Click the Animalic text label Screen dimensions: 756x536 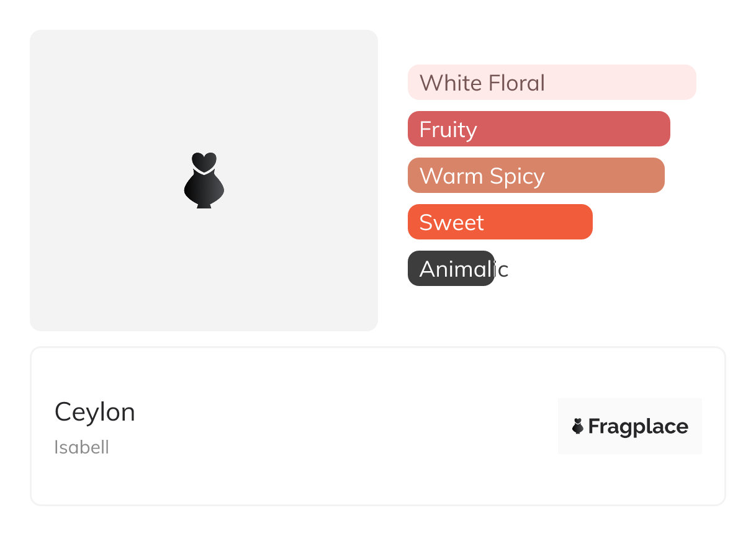(464, 269)
